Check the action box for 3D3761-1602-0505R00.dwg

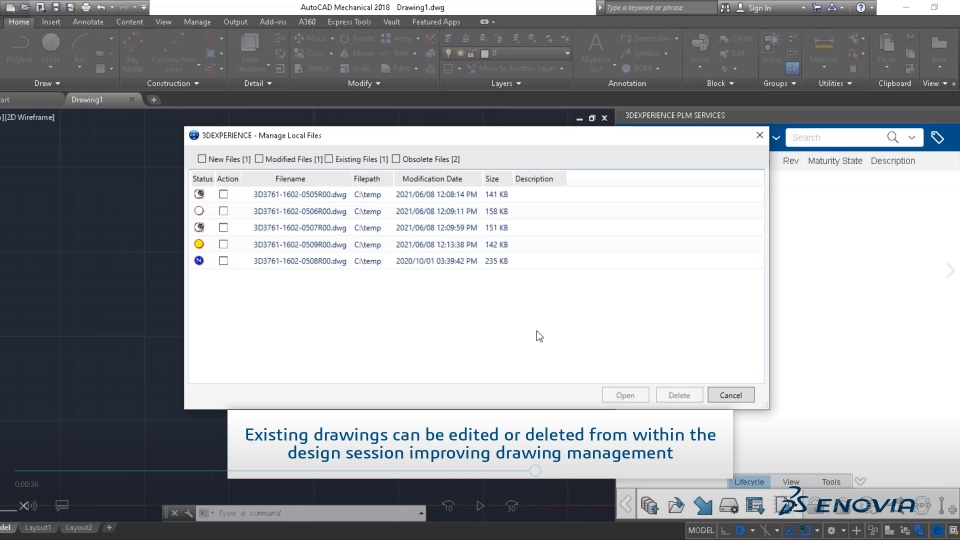coord(223,194)
